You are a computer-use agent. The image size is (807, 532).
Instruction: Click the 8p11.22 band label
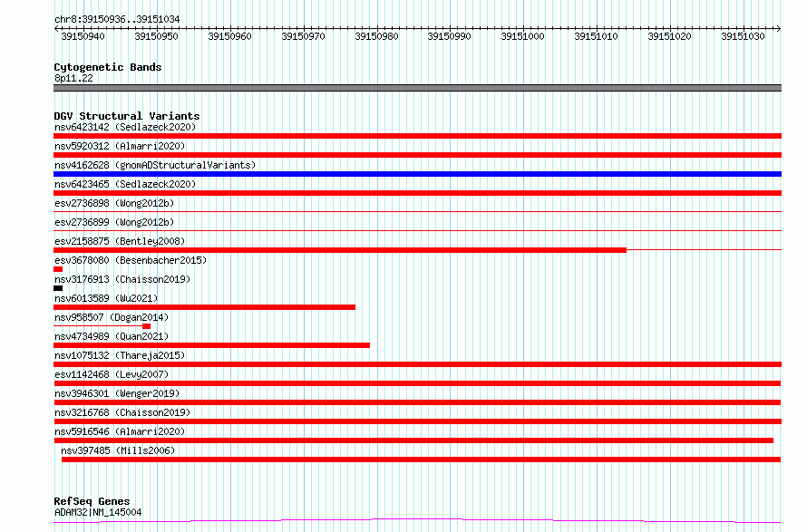click(73, 78)
